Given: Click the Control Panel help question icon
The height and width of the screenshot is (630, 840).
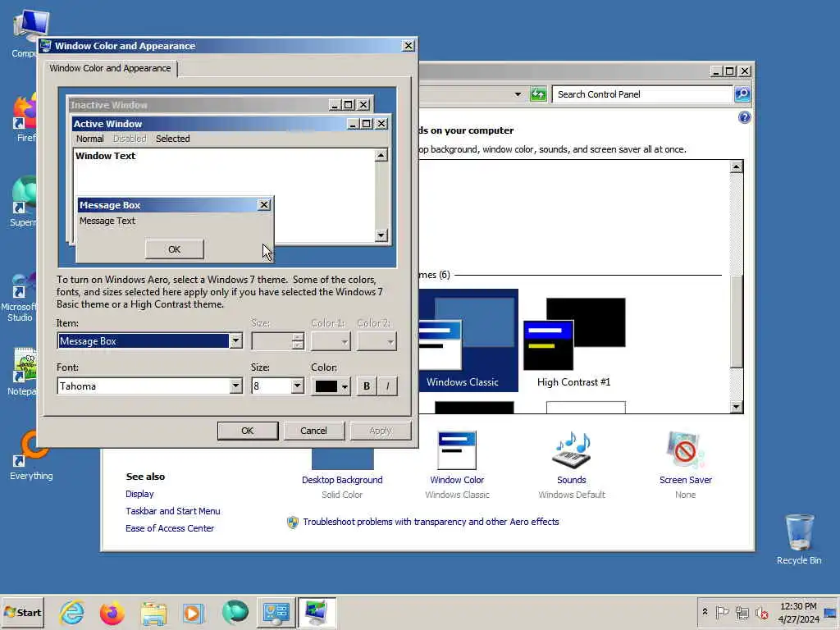Looking at the screenshot, I should (x=744, y=117).
